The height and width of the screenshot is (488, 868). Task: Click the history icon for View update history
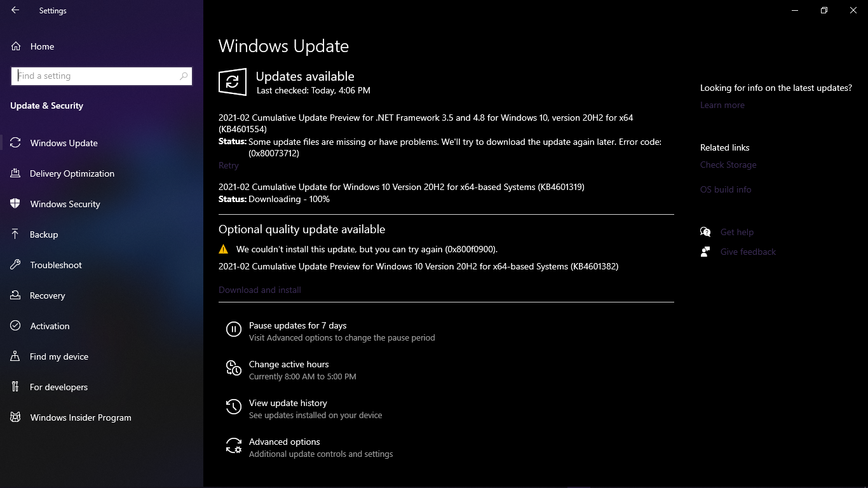click(234, 407)
